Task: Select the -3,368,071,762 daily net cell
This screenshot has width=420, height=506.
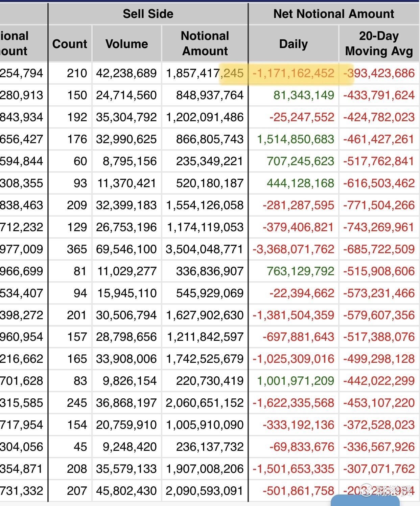Action: tap(294, 249)
